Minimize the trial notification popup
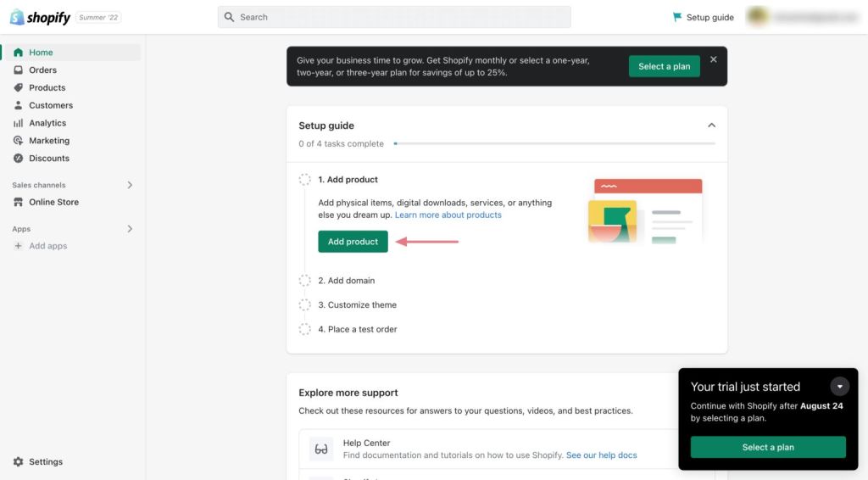 point(839,387)
